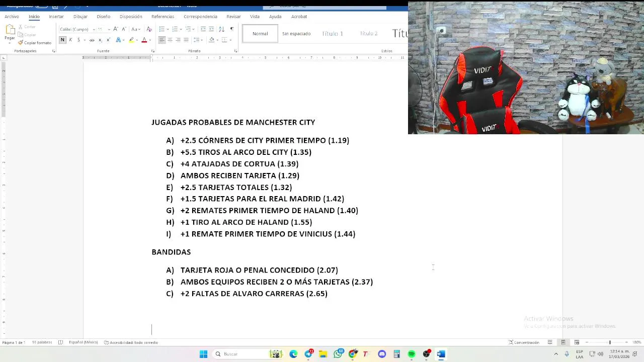Apply subscript formatting

[100, 40]
